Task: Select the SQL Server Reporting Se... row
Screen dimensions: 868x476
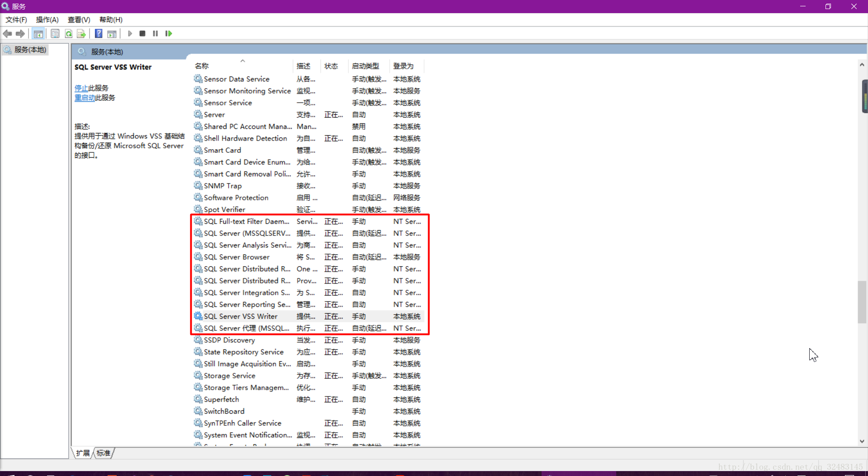Action: coord(309,304)
